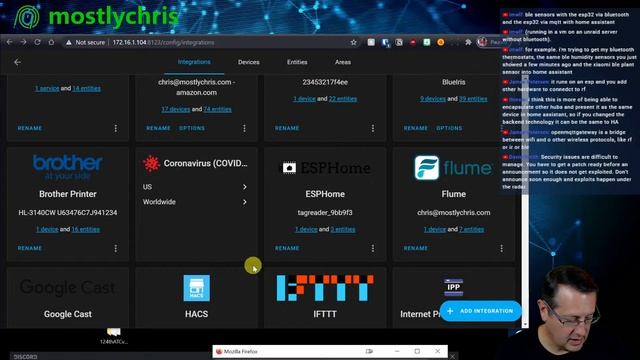
Task: Switch to the Integrations tab
Action: click(x=194, y=62)
